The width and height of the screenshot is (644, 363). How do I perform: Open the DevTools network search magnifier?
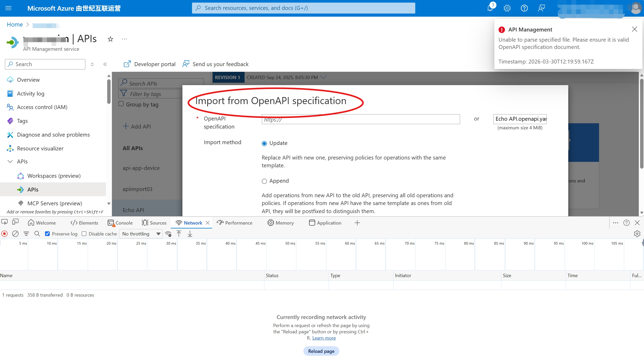coord(37,234)
